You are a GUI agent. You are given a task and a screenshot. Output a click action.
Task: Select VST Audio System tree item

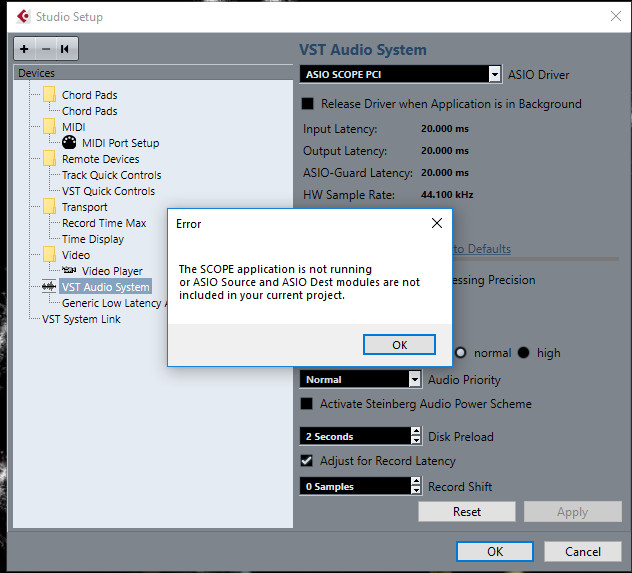[106, 286]
